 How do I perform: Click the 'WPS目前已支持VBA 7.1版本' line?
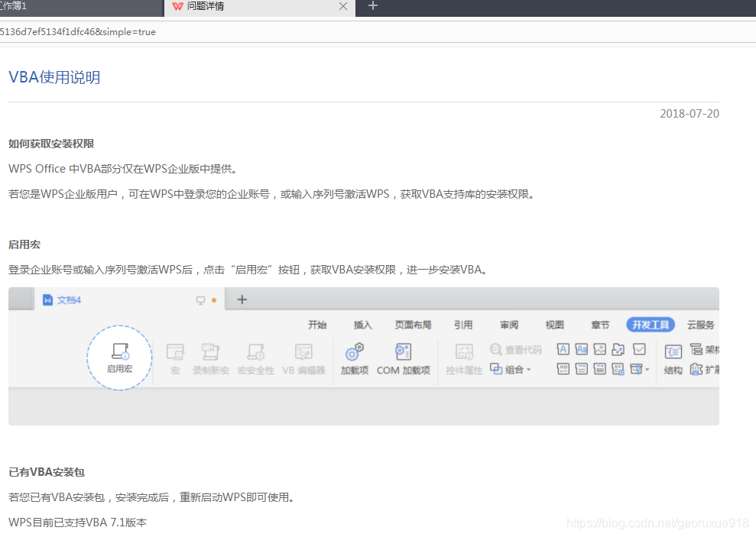(x=78, y=522)
